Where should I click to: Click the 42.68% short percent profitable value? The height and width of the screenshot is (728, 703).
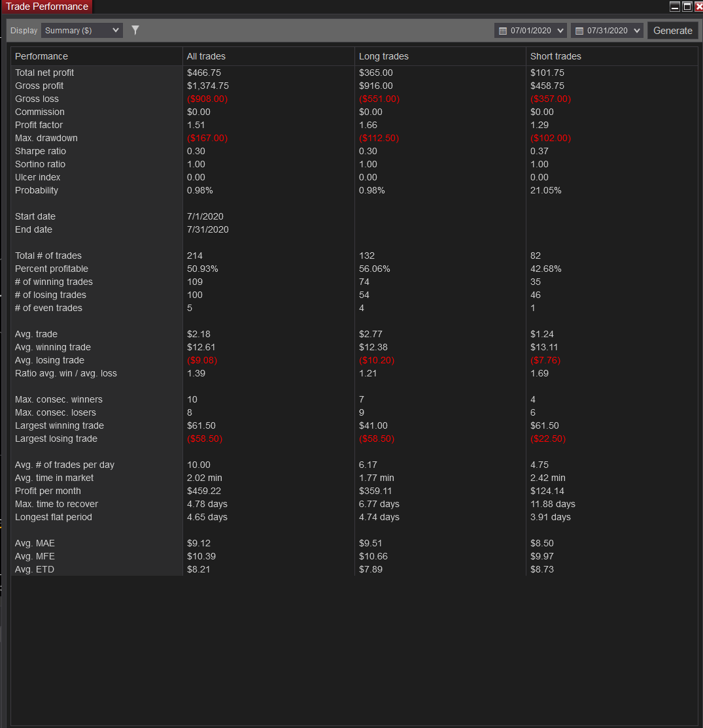pos(546,269)
